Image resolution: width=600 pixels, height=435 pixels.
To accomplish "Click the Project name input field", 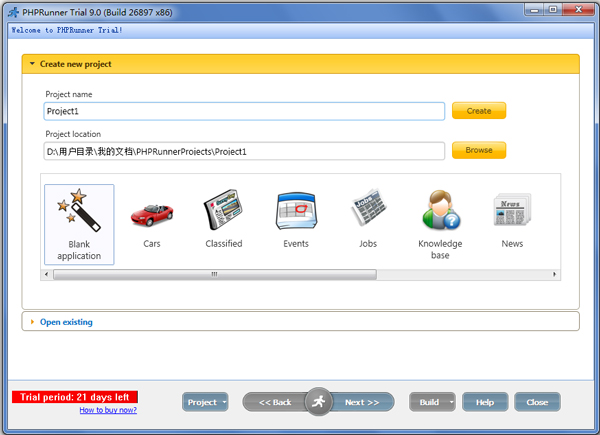I will tap(244, 111).
